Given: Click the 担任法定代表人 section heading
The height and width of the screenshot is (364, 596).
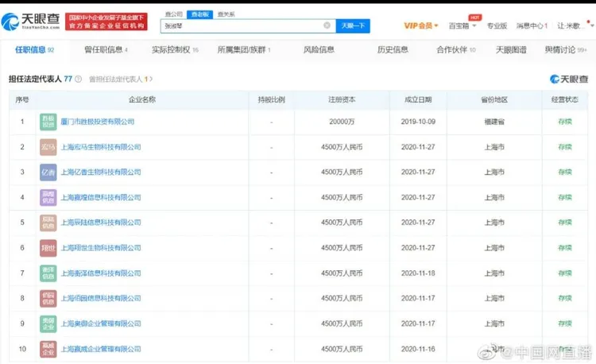Looking at the screenshot, I should tap(35, 79).
